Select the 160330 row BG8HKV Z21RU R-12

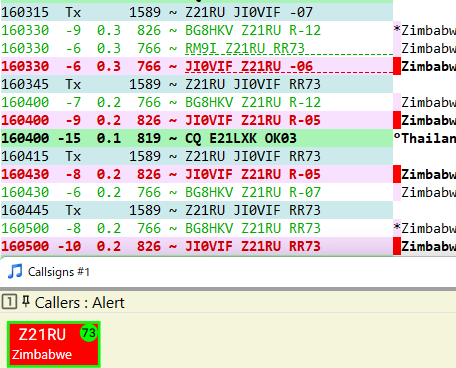pos(197,30)
